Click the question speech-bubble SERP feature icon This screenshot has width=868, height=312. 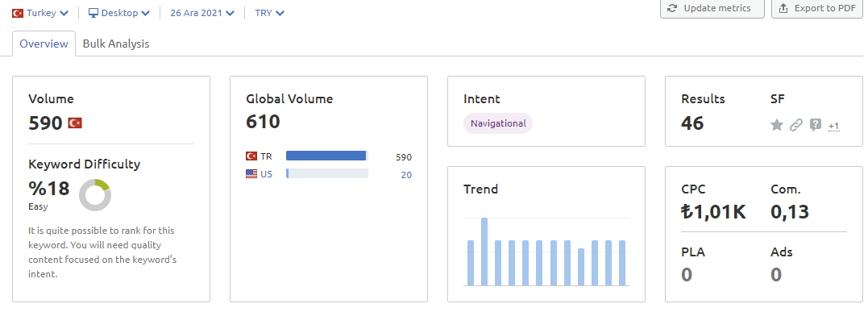click(815, 125)
